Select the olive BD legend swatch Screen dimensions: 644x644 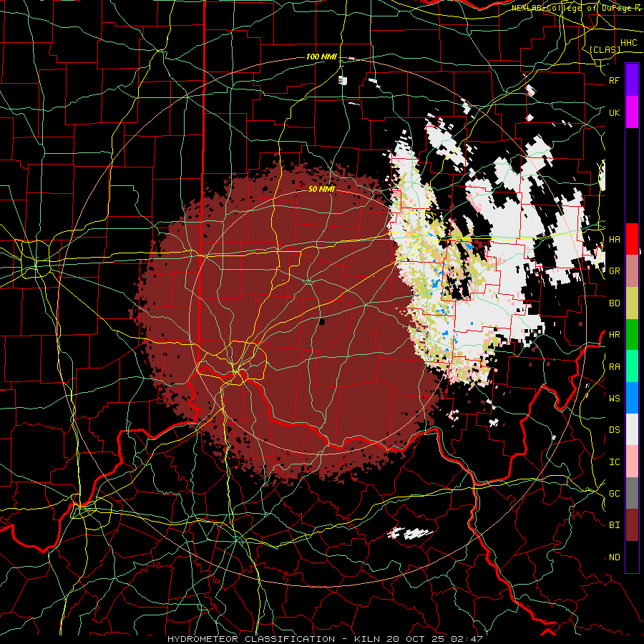click(x=632, y=303)
